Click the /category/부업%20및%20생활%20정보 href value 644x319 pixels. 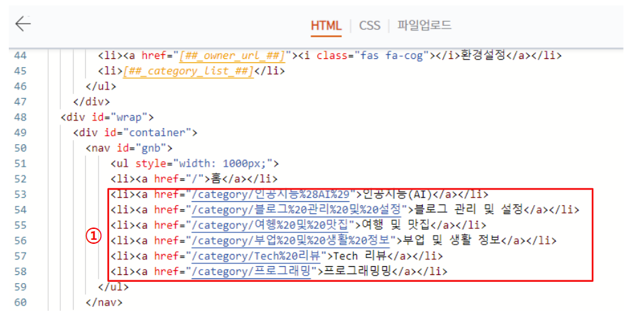(x=290, y=240)
